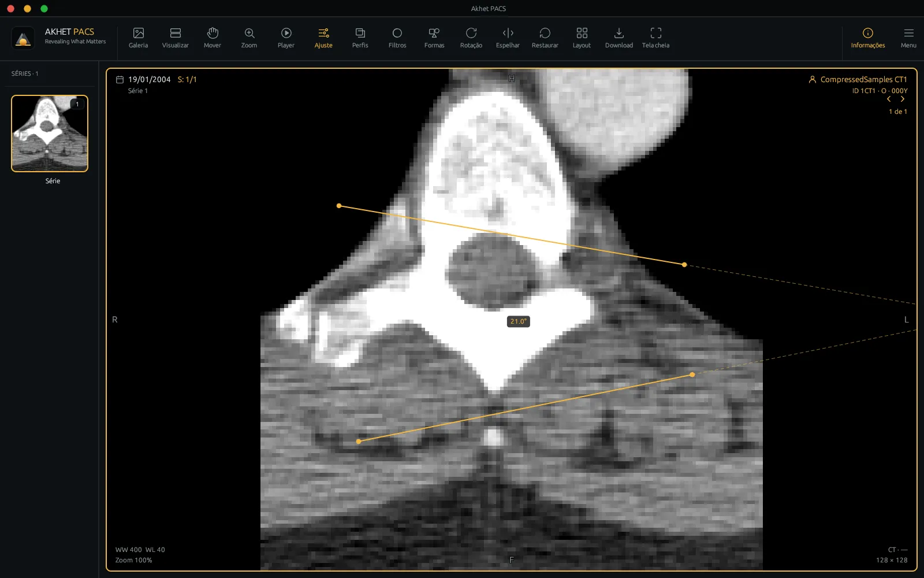Open the hamburger Menu

[x=908, y=38]
